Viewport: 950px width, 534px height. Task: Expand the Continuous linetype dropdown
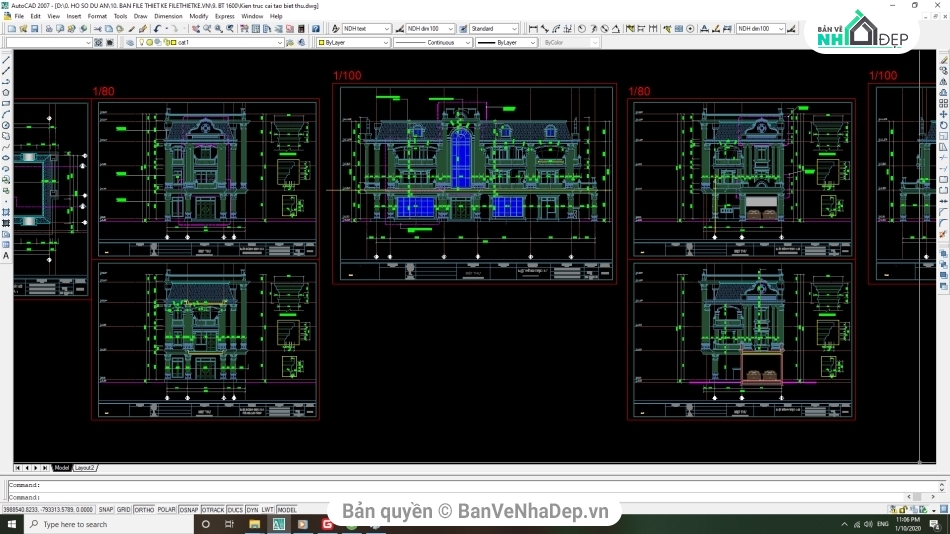tap(467, 43)
